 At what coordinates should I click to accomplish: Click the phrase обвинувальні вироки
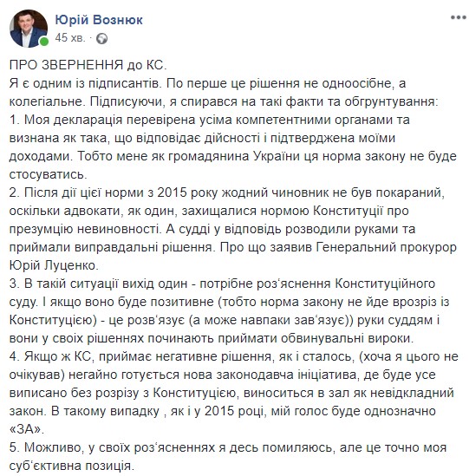[348, 338]
